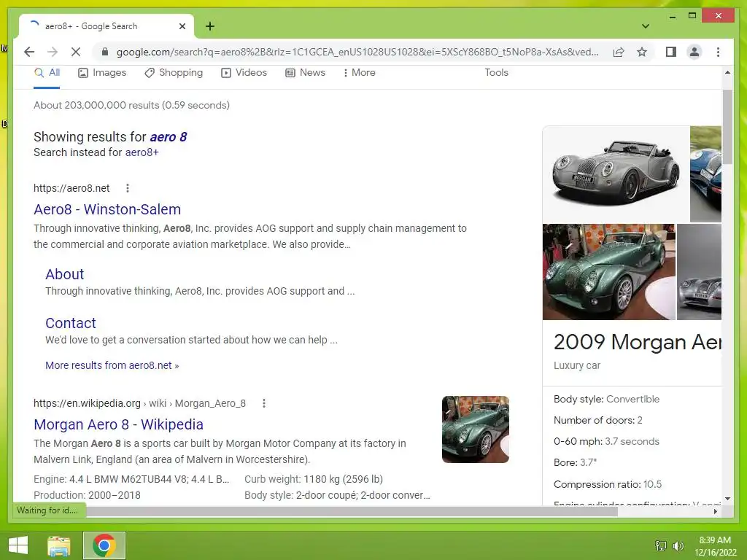
Task: Share this page using the share icon
Action: click(619, 52)
